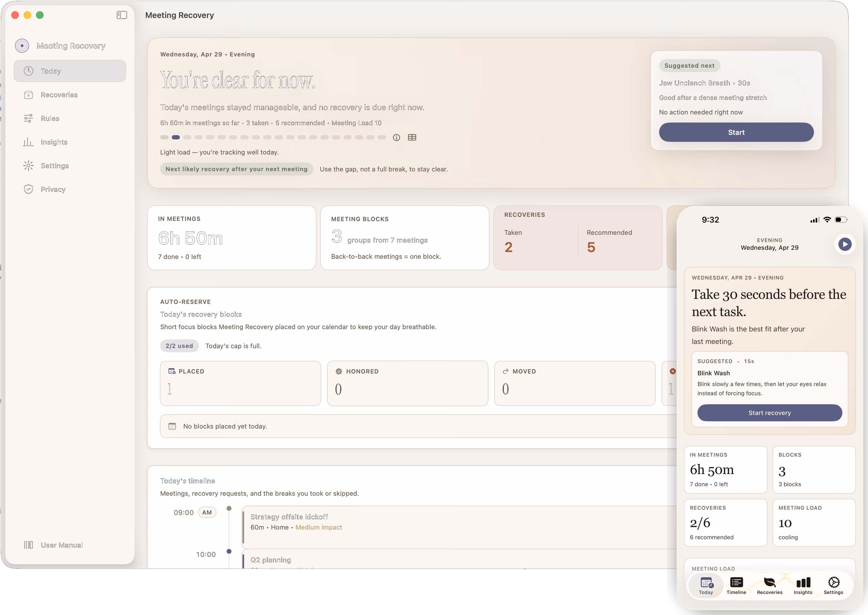Image resolution: width=868 pixels, height=615 pixels.
Task: Click the phone Wi-Fi status icon
Action: point(827,220)
